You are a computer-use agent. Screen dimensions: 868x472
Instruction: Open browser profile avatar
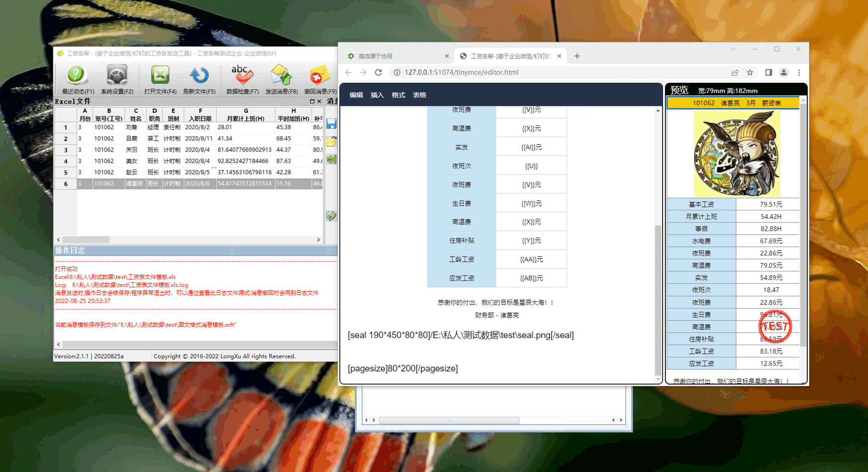tap(784, 72)
